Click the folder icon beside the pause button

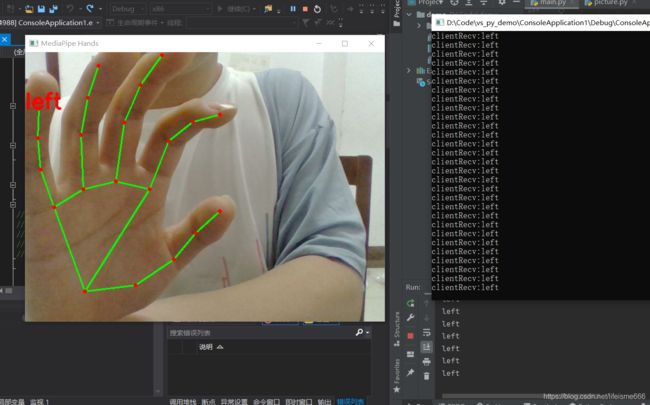point(268,8)
